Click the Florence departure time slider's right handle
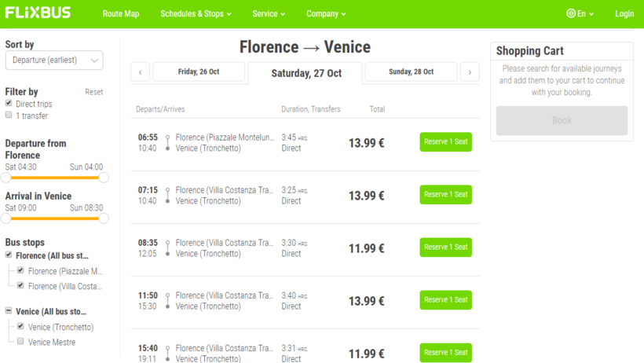Viewport: 644px width, 363px height. click(104, 178)
